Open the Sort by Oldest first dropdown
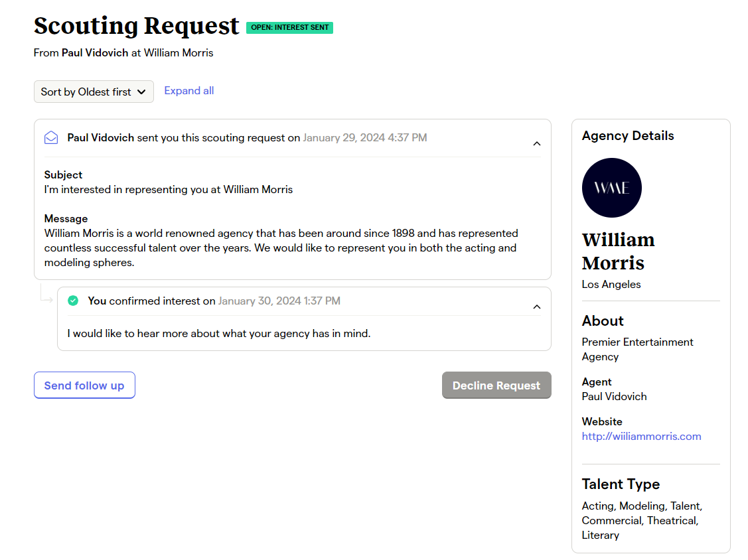The image size is (748, 560). pyautogui.click(x=94, y=92)
